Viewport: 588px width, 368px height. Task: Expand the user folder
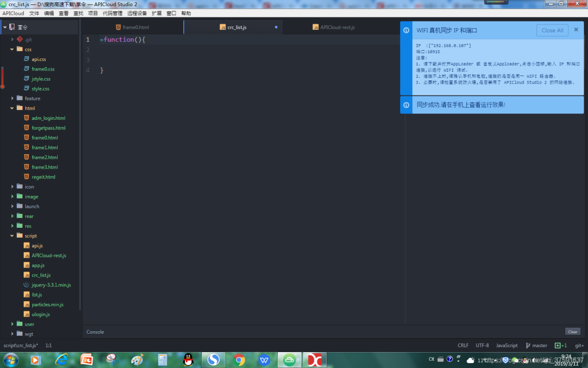point(12,324)
